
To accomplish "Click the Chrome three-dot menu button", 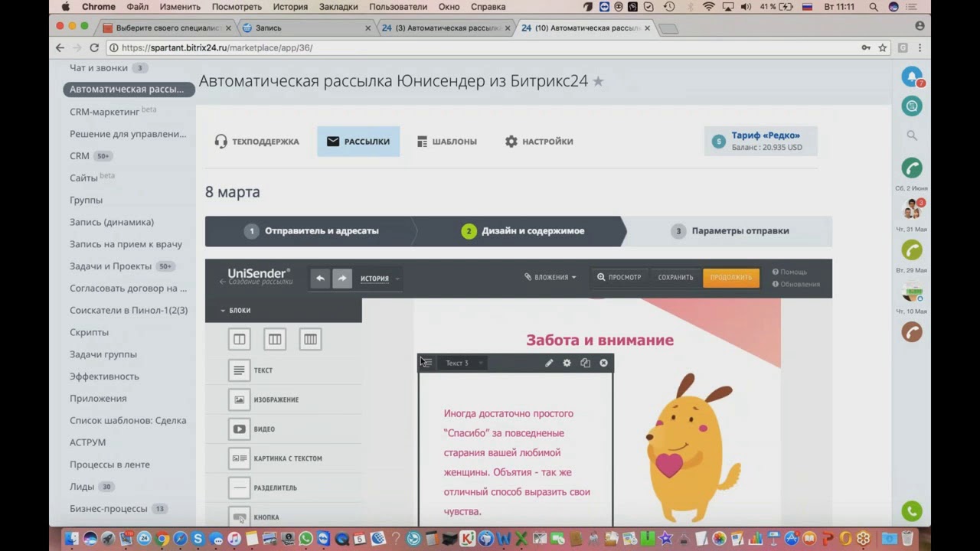I will (x=920, y=47).
